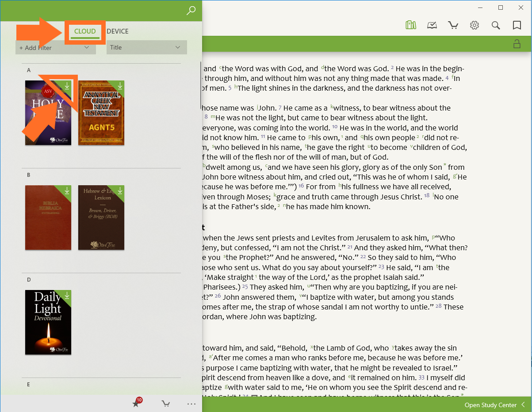Click the cart icon in library footer
The image size is (532, 412).
point(165,403)
